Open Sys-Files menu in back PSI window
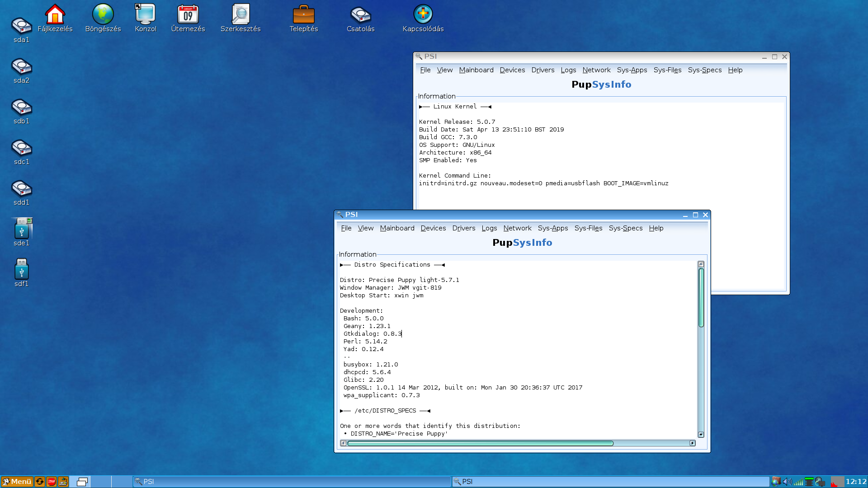868x488 pixels. [x=667, y=70]
